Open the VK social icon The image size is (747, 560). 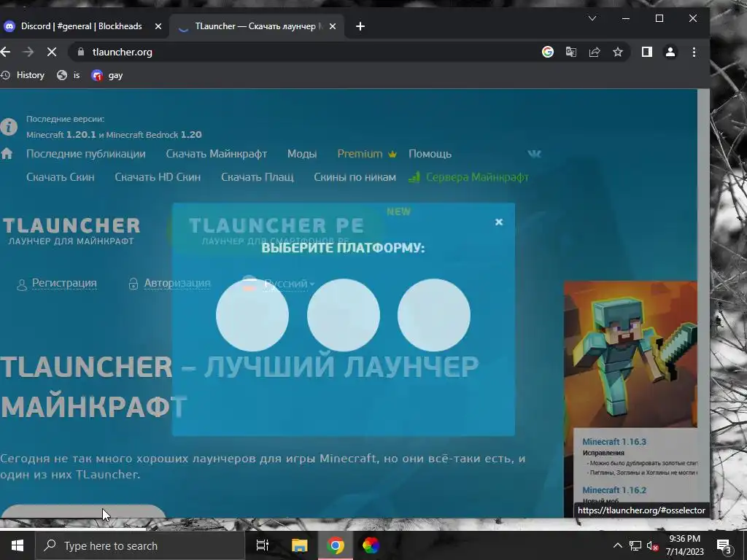[535, 154]
